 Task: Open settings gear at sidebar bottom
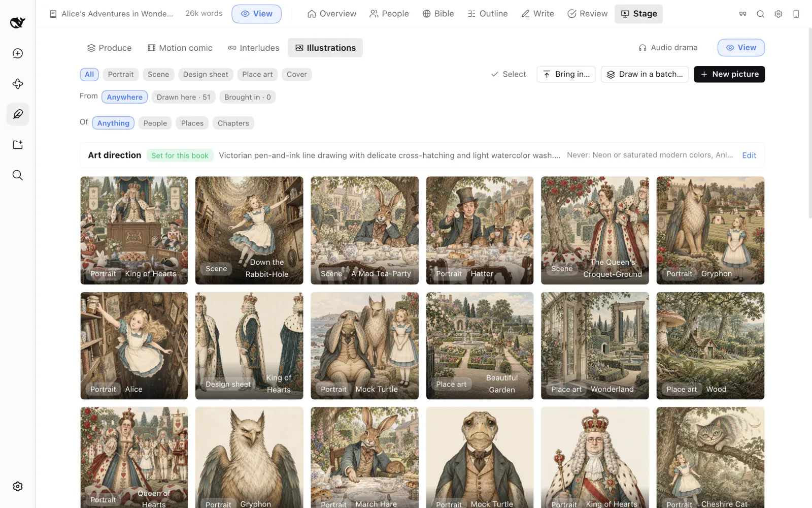[x=18, y=486]
